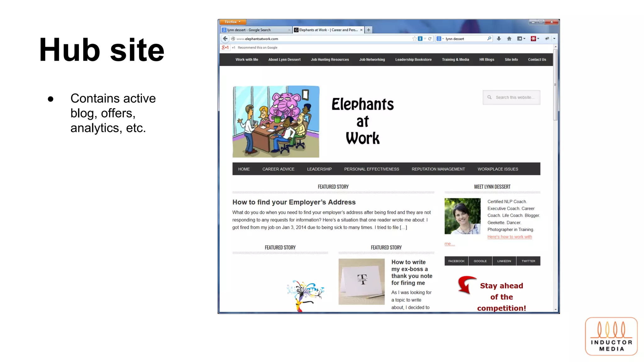Open the REPUTATION MANAGEMENT category
The width and height of the screenshot is (644, 362).
pos(438,169)
